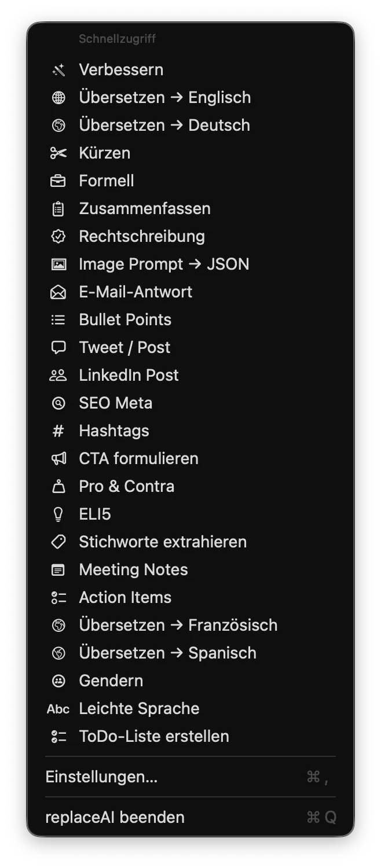Select the magic wand Verbessern icon

point(58,69)
